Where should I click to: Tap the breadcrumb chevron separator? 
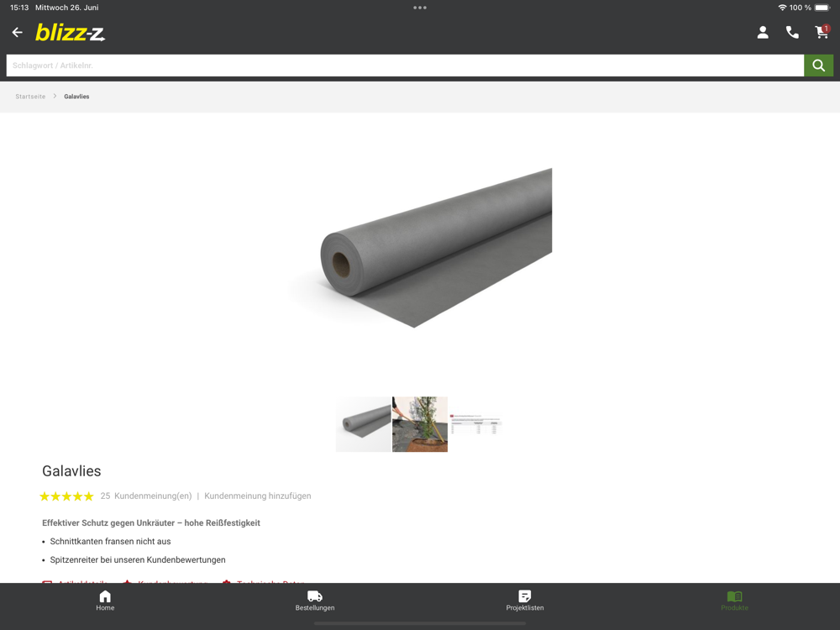click(x=55, y=97)
